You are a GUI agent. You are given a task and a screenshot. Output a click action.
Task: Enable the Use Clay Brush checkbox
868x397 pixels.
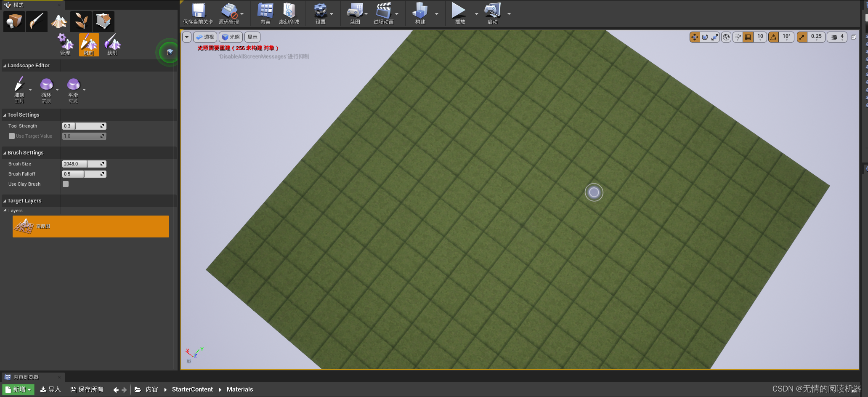point(66,184)
